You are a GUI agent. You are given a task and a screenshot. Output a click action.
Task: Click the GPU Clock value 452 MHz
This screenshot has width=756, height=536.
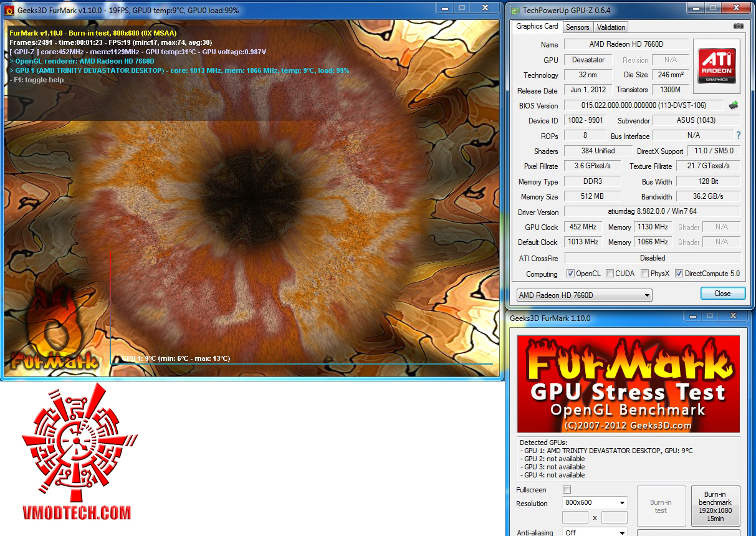583,227
